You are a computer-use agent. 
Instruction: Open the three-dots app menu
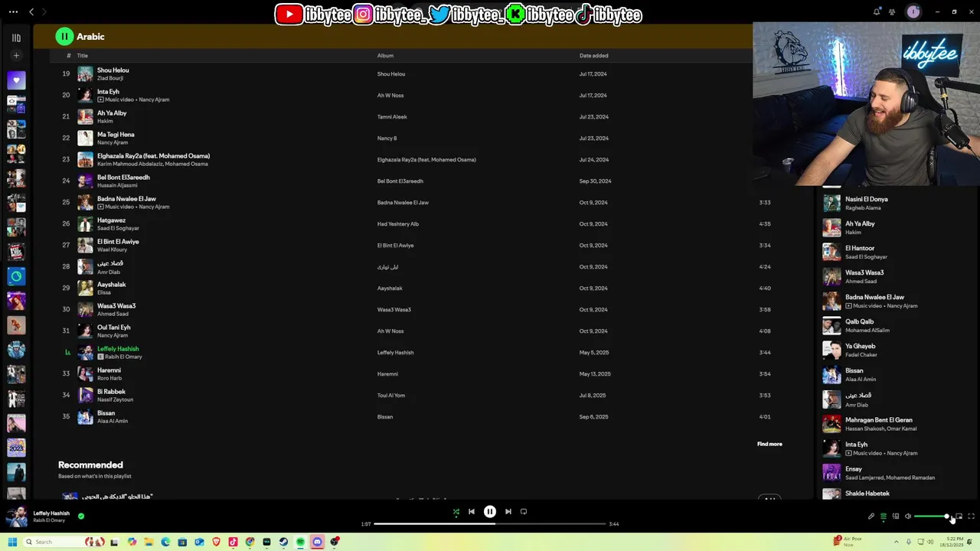(x=13, y=11)
